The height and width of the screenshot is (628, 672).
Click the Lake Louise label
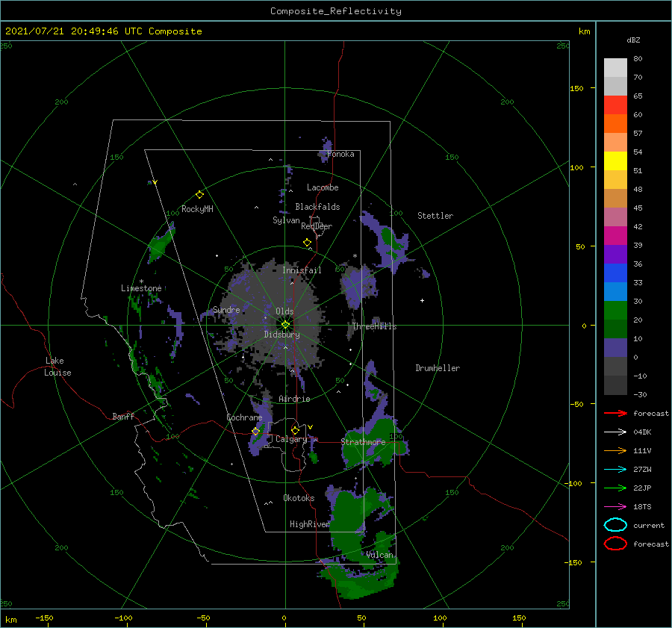[57, 367]
